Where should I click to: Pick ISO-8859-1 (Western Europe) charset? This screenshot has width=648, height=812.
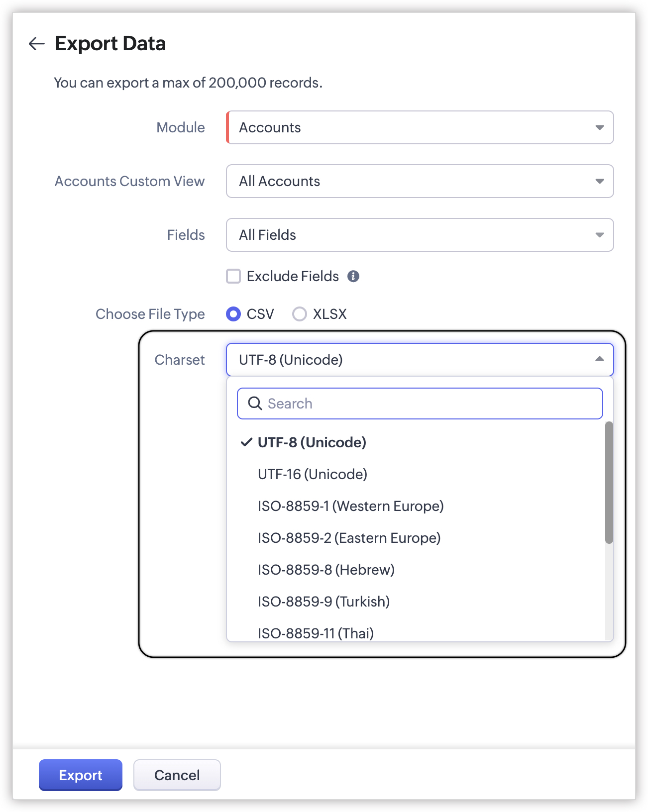pos(350,506)
